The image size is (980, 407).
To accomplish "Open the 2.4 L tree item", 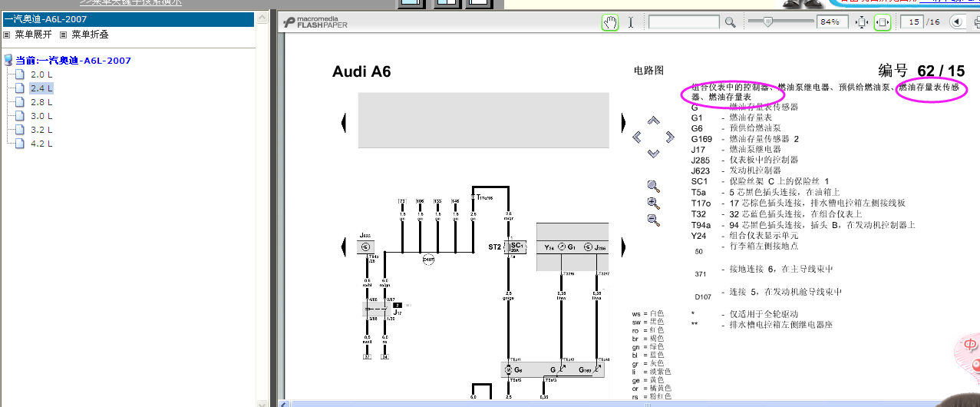I will (41, 88).
